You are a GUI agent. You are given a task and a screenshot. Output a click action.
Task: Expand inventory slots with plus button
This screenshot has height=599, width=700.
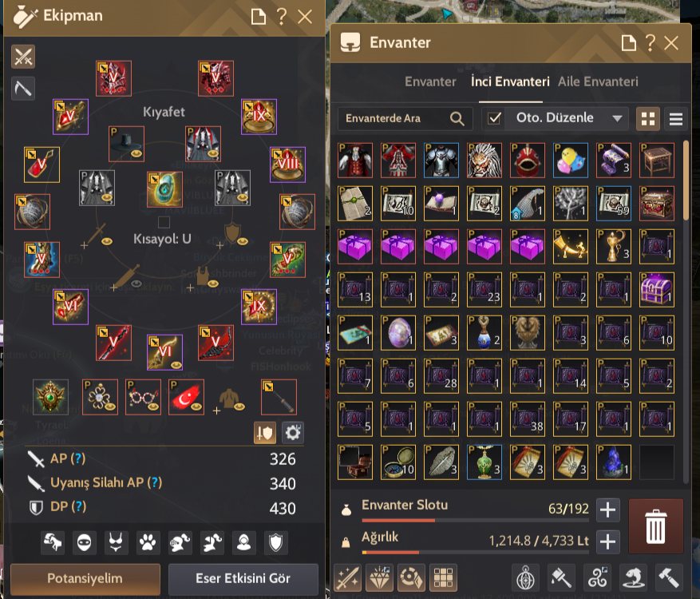[x=607, y=510]
